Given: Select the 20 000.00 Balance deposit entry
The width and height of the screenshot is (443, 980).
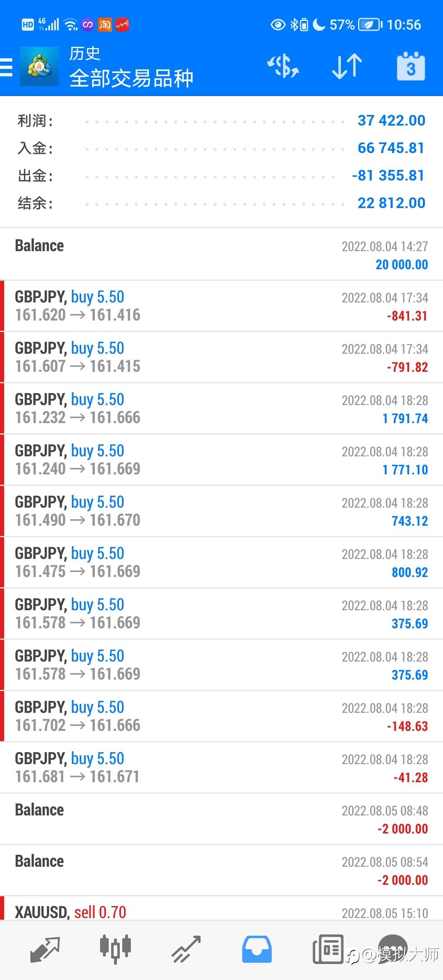Looking at the screenshot, I should [x=221, y=254].
